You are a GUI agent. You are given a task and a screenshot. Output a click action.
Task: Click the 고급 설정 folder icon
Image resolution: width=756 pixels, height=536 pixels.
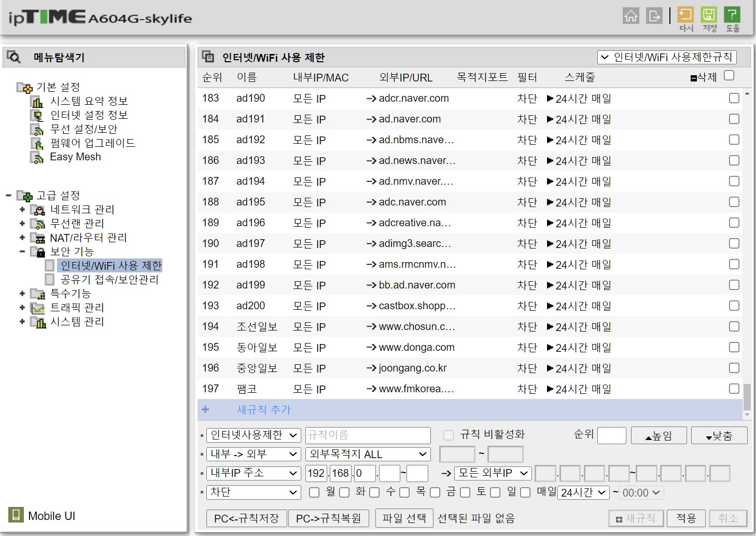click(24, 196)
